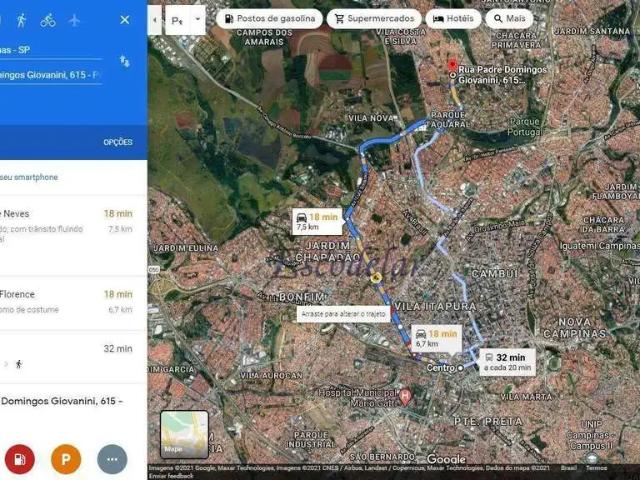This screenshot has width=640, height=480.
Task: Click the gray more options round button
Action: [112, 459]
